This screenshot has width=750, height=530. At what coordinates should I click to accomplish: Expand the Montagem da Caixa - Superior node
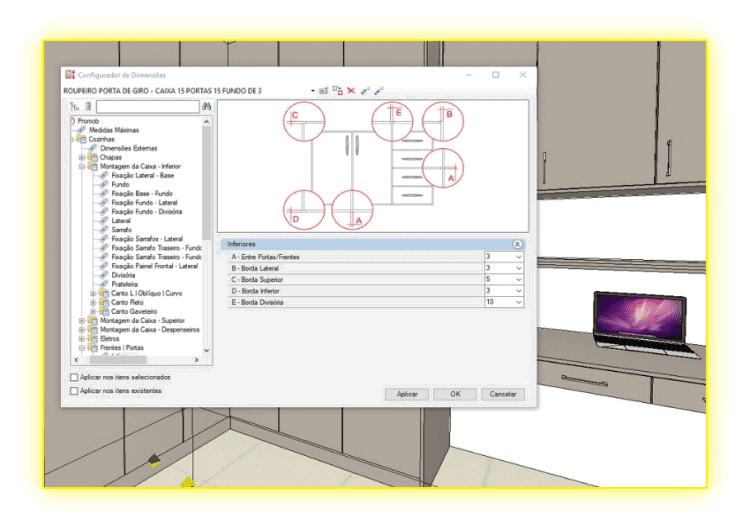click(82, 320)
